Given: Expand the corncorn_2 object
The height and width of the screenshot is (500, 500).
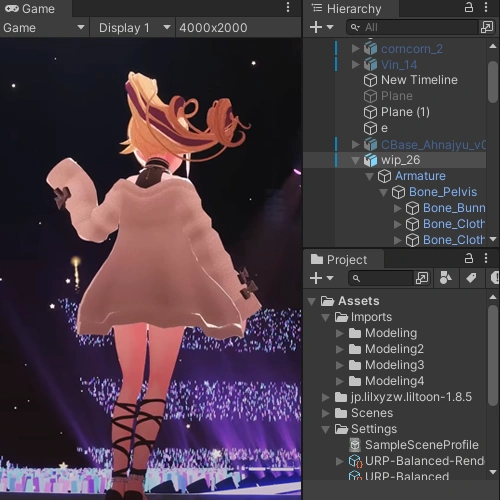Looking at the screenshot, I should [355, 49].
